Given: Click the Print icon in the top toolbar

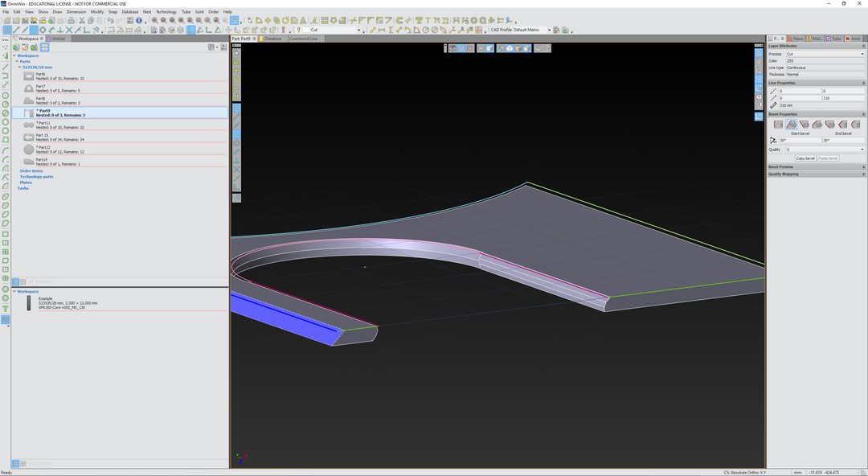Looking at the screenshot, I should tap(72, 20).
